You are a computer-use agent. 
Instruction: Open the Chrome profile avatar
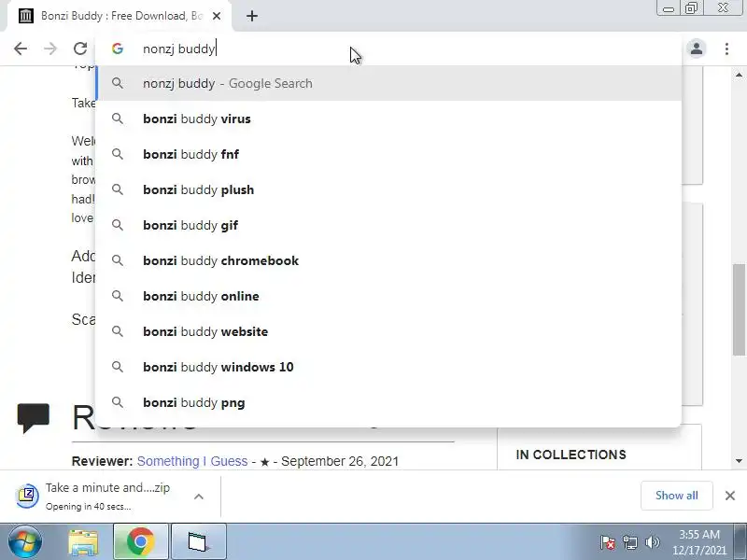(x=697, y=49)
